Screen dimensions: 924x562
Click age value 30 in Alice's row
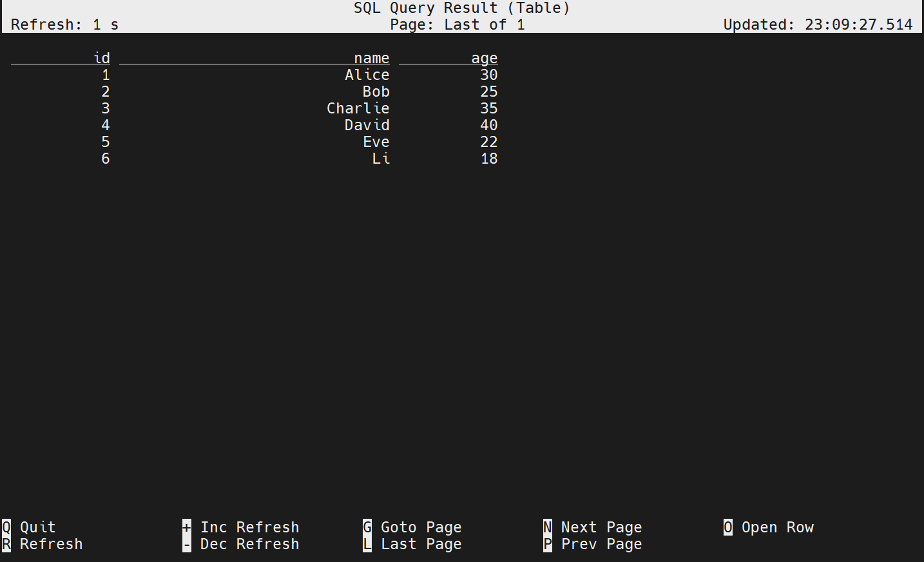[489, 75]
